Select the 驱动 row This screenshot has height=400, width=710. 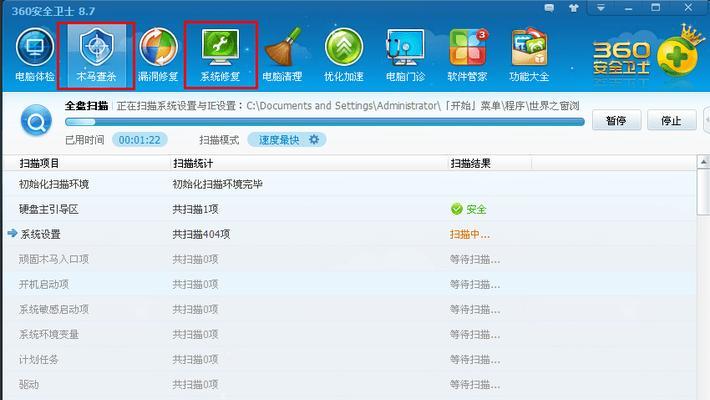349,384
